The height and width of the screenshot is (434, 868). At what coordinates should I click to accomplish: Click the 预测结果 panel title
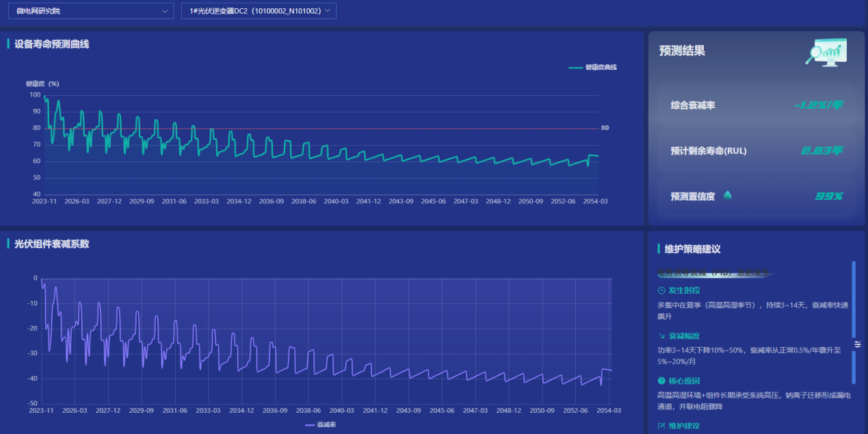[x=682, y=51]
